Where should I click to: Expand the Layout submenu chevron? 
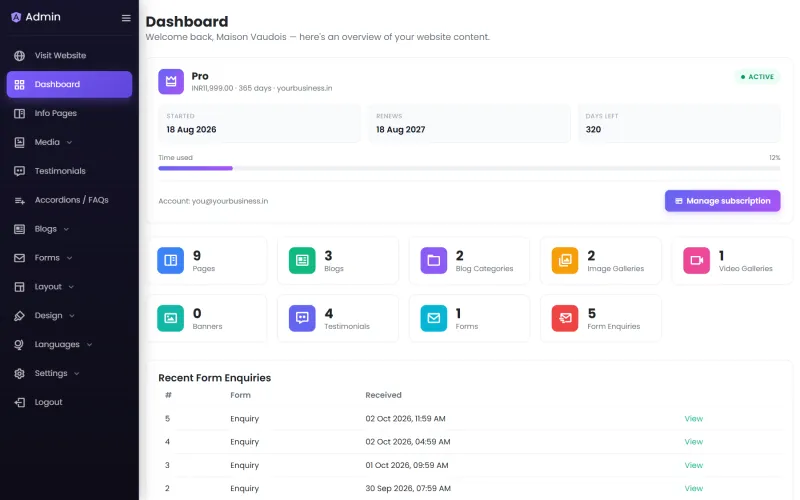71,287
